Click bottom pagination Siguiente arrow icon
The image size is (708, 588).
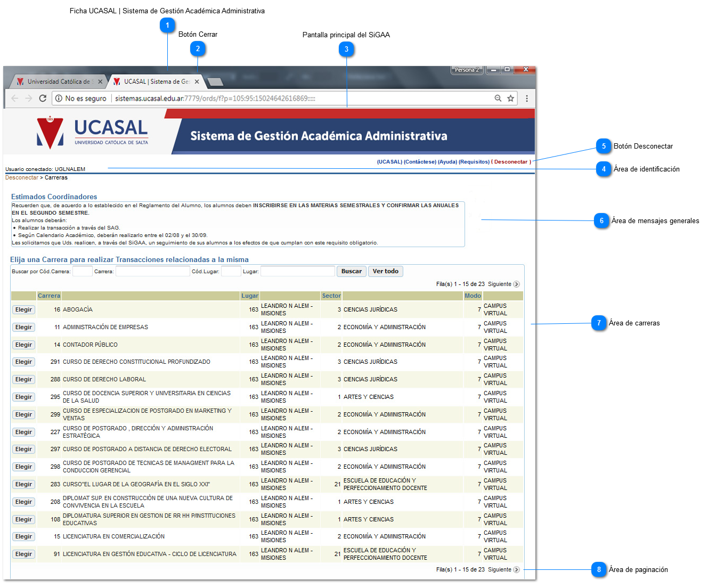point(516,570)
